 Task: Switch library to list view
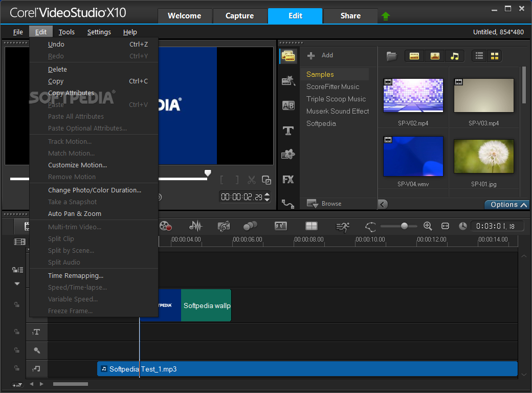coord(479,56)
